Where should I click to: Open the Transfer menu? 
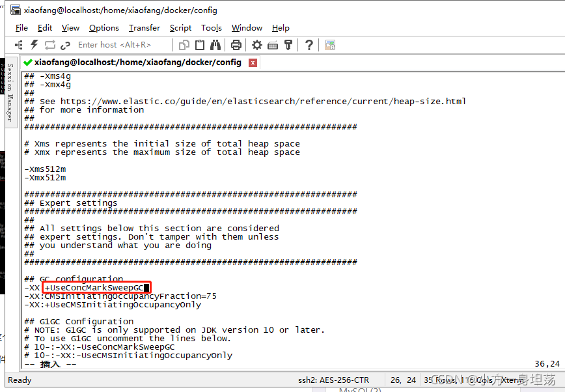pyautogui.click(x=144, y=28)
